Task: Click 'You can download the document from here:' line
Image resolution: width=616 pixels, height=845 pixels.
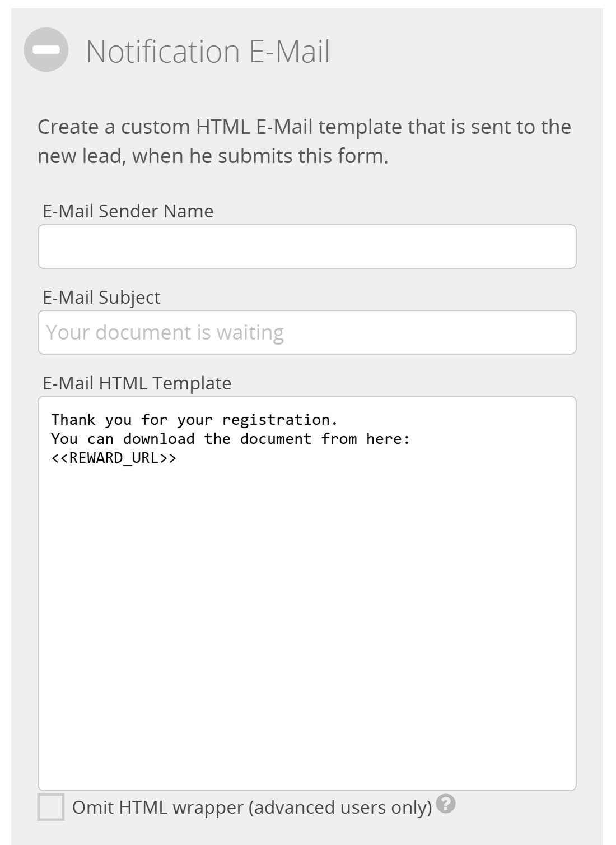Action: [x=230, y=439]
